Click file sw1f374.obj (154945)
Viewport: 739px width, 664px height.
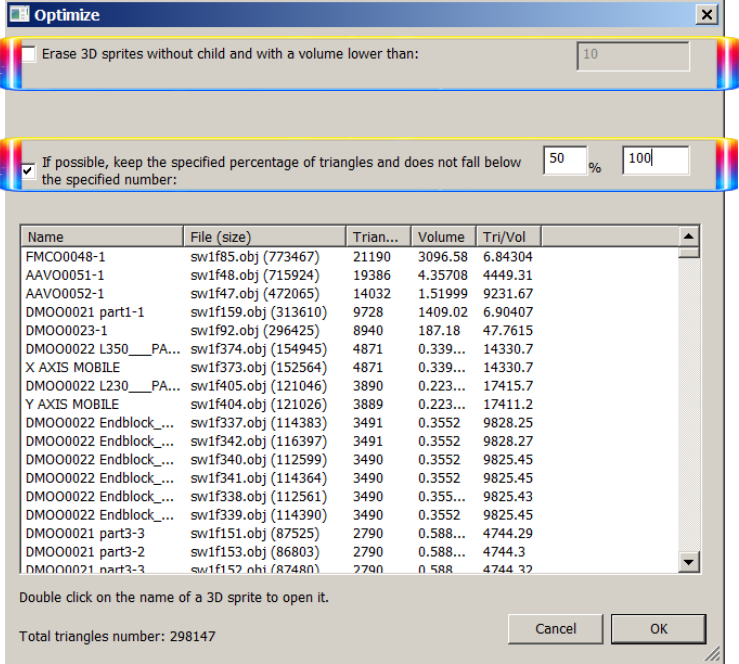(259, 349)
